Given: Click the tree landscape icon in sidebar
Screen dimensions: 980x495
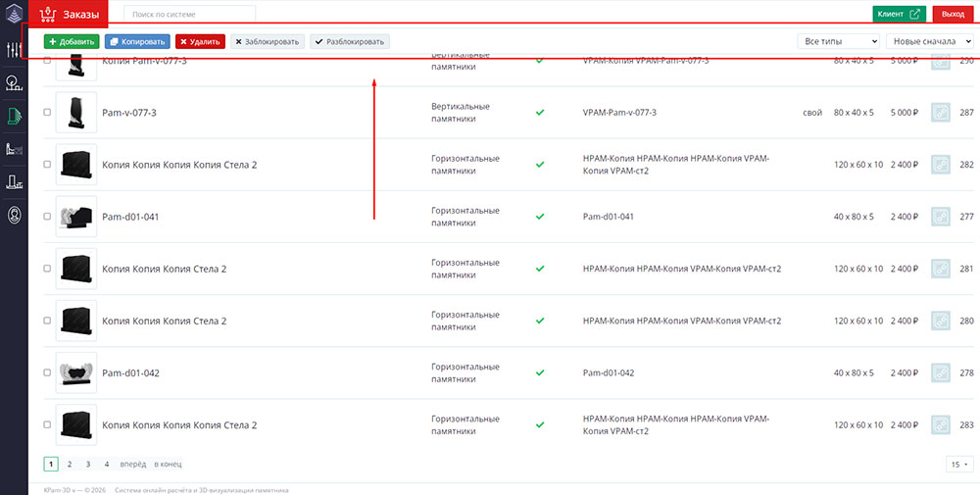Looking at the screenshot, I should (15, 82).
